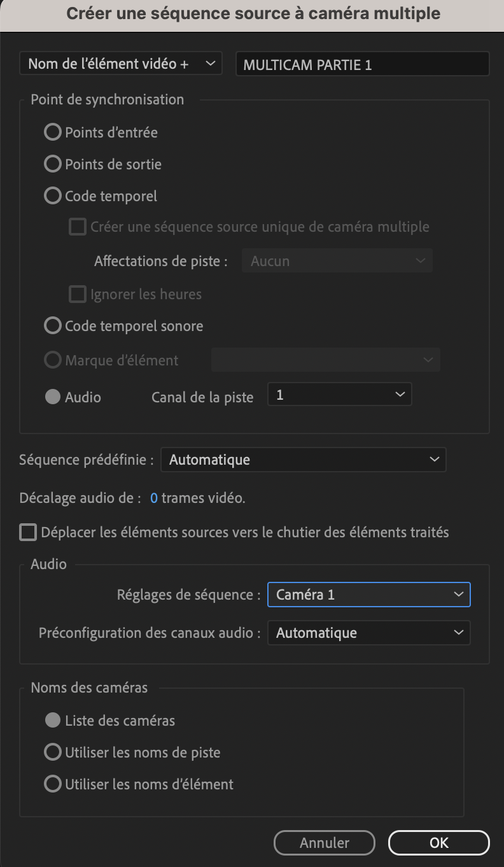Select Utiliser les noms d'élément option
Image resolution: width=504 pixels, height=867 pixels.
pos(53,784)
